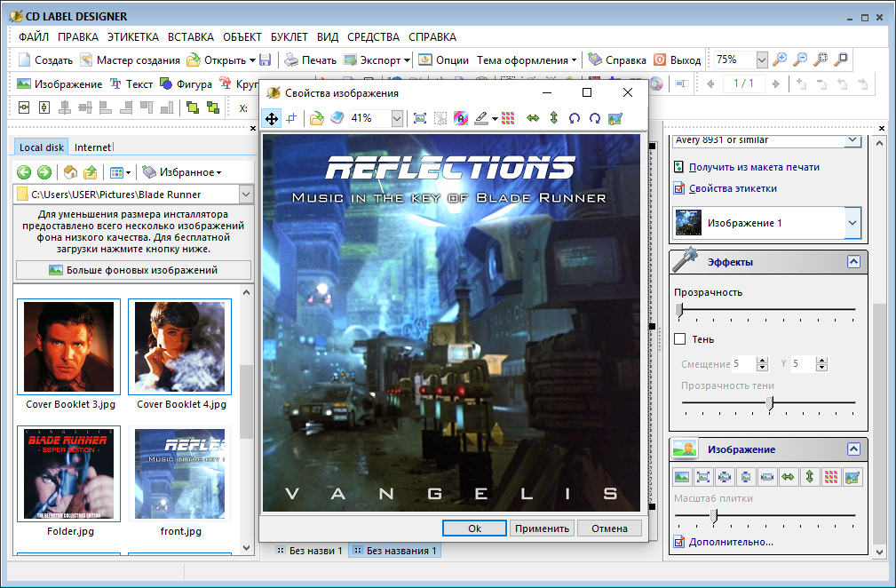
Task: Open the 41% zoom dropdown in dialog
Action: 397,118
